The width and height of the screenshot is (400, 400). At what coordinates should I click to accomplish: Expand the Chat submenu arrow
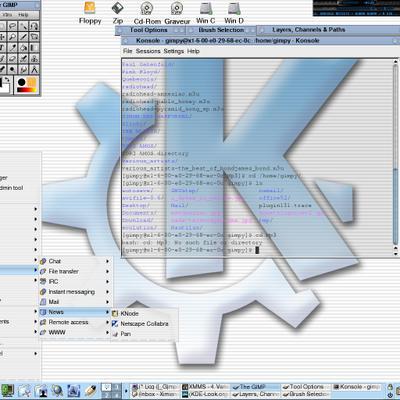(107, 261)
